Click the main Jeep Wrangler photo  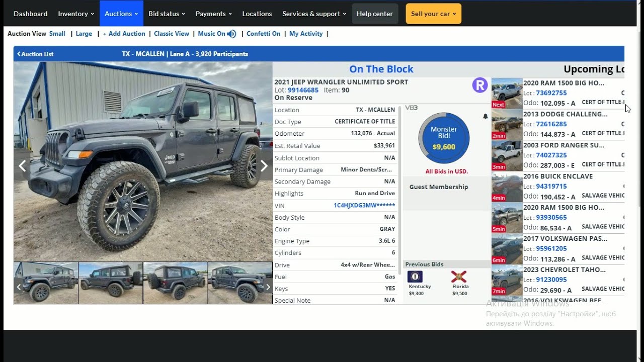click(143, 161)
